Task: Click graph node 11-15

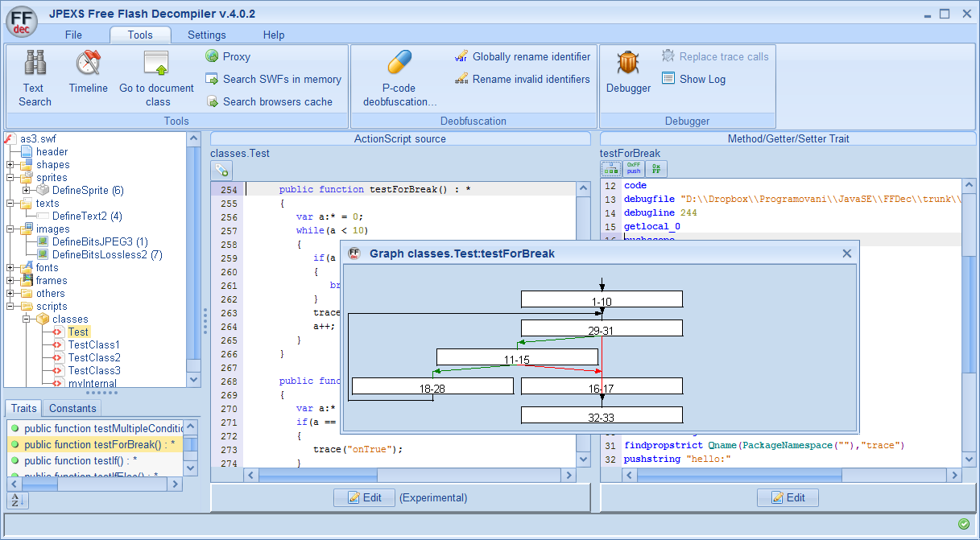Action: 517,357
